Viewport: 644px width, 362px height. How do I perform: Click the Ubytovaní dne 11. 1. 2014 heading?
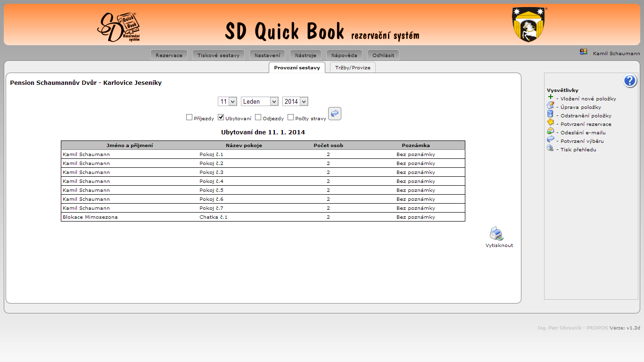[x=263, y=132]
